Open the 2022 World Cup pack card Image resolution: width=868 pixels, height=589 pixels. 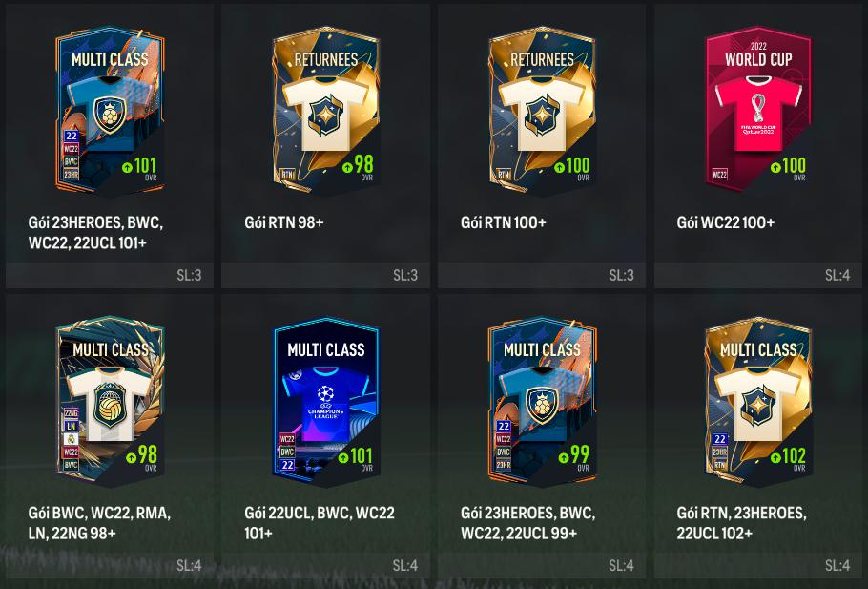(758, 109)
